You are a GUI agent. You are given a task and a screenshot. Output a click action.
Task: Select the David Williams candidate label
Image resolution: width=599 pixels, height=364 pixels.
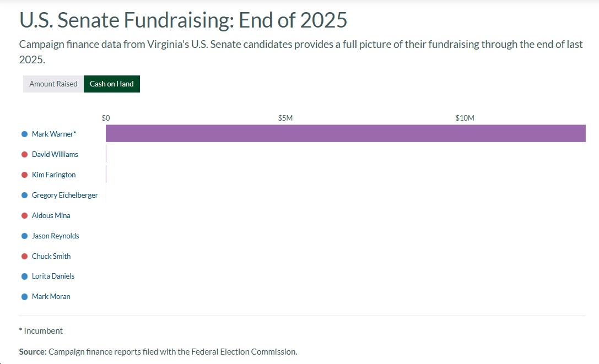(x=55, y=154)
